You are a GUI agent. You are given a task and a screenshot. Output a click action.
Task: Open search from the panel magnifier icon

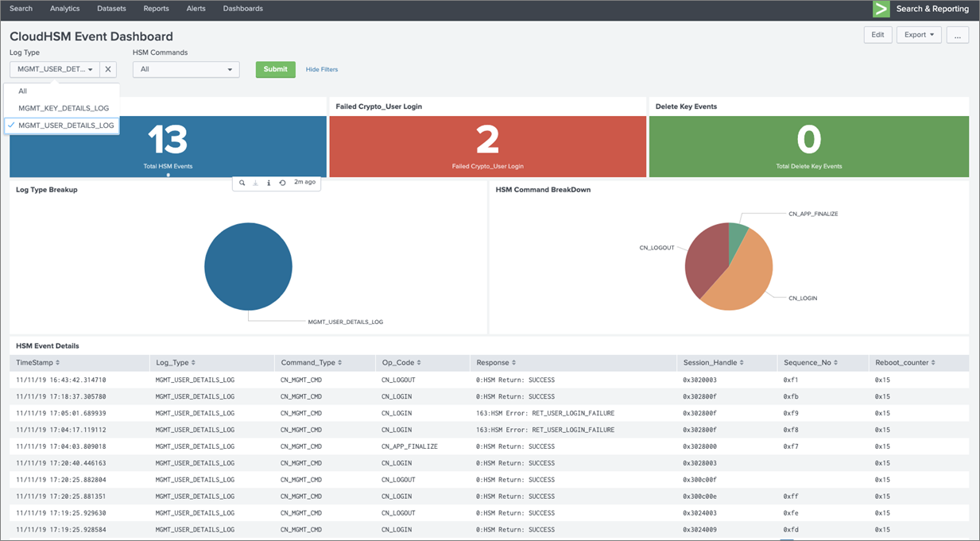pyautogui.click(x=242, y=183)
